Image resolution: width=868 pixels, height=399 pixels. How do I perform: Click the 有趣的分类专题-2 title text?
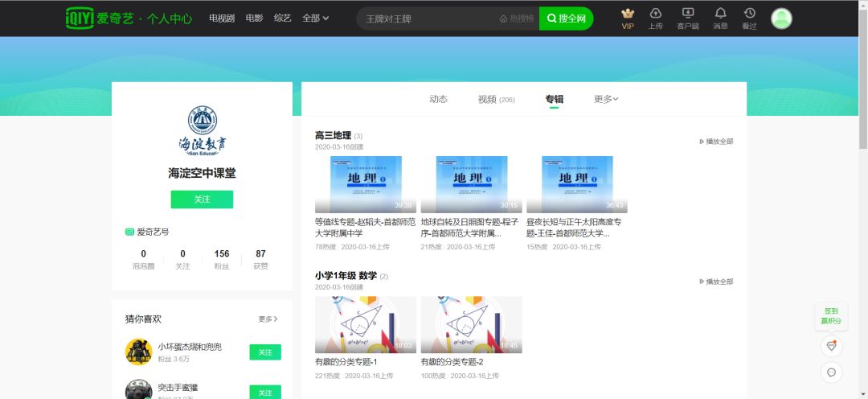click(x=452, y=362)
